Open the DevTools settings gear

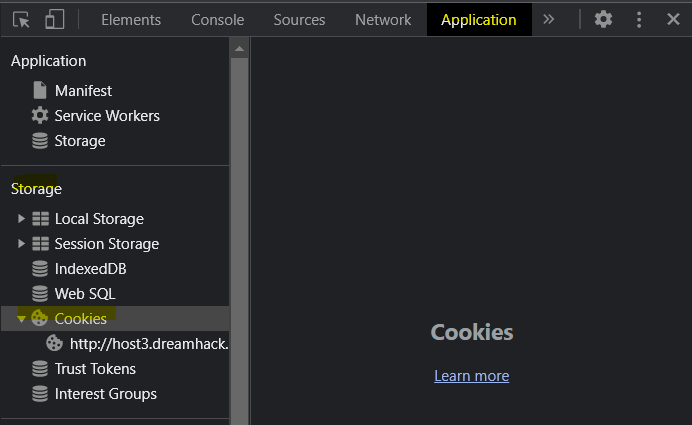point(603,19)
